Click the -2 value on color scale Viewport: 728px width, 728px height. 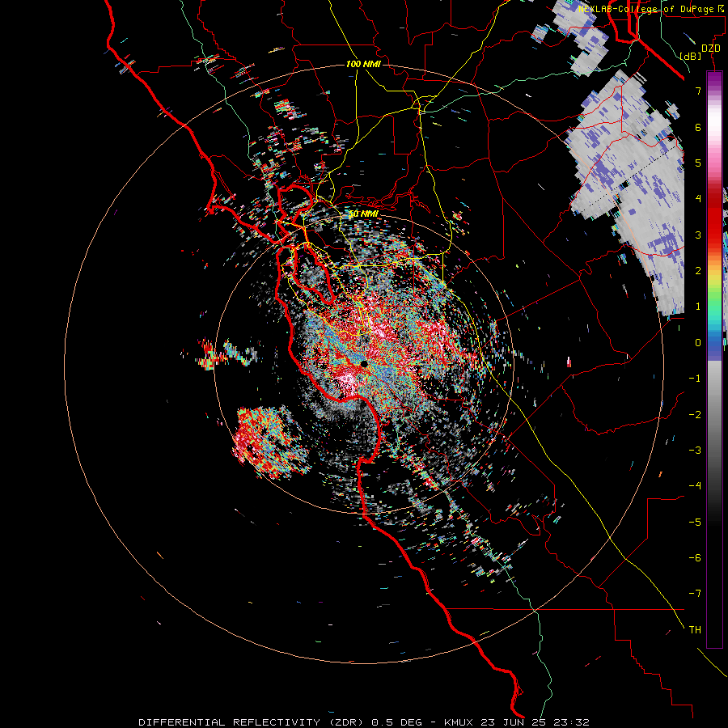695,415
